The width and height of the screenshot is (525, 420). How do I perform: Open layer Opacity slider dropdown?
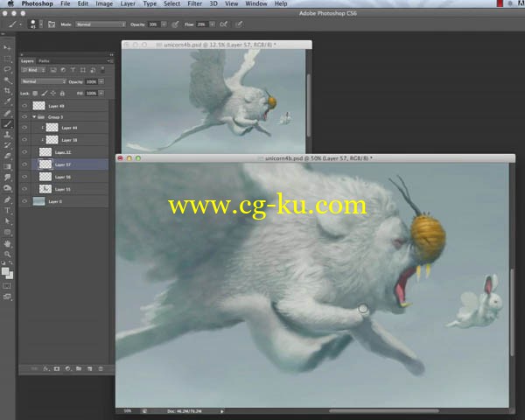click(101, 81)
